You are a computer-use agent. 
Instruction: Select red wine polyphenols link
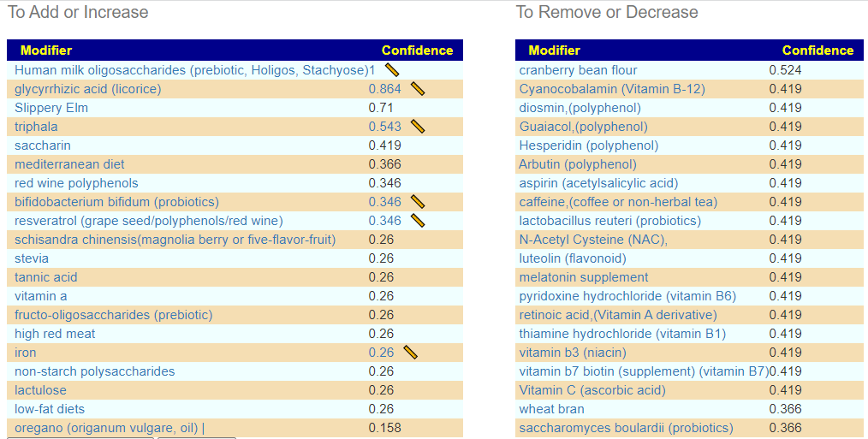pos(76,183)
